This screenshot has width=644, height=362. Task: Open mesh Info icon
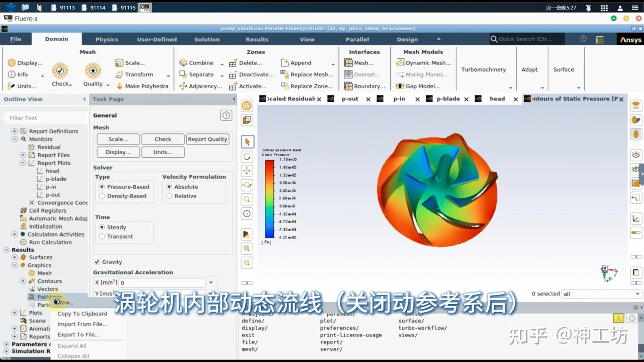[12, 74]
